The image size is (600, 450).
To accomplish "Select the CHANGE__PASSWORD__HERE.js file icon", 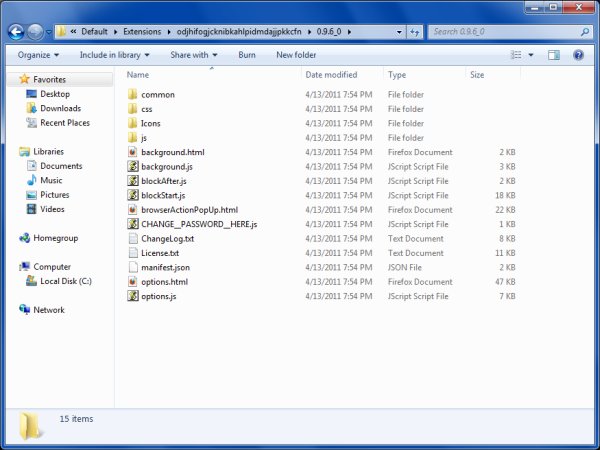I will [132, 224].
